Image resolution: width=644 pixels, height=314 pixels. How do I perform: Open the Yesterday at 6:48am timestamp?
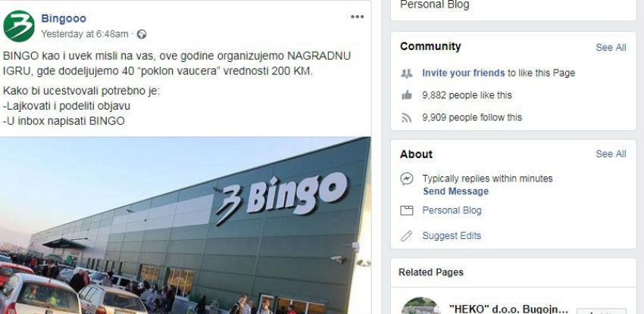pyautogui.click(x=85, y=34)
